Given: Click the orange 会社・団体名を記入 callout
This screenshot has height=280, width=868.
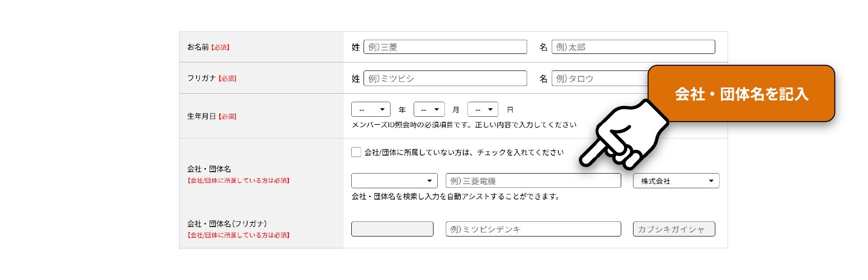Looking at the screenshot, I should click(742, 95).
